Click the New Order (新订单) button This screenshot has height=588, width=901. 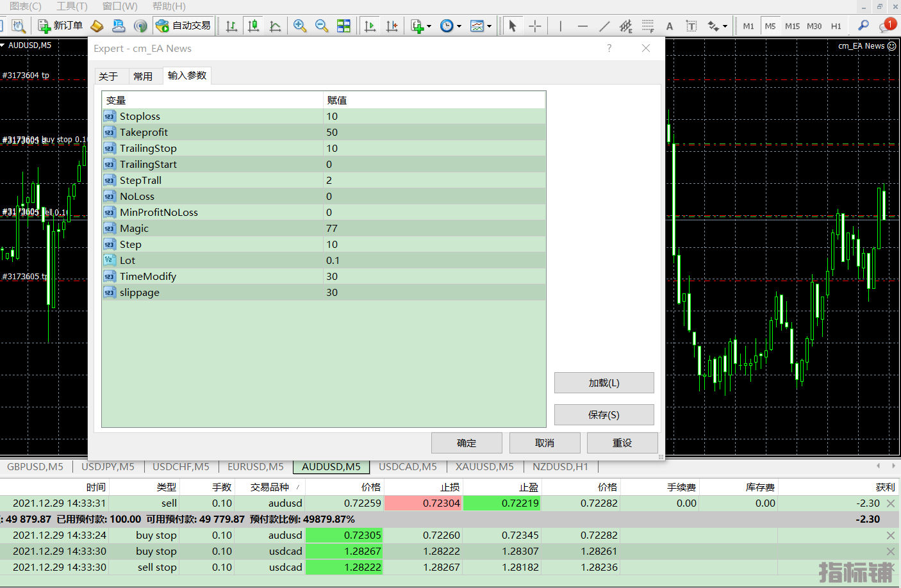pos(61,26)
